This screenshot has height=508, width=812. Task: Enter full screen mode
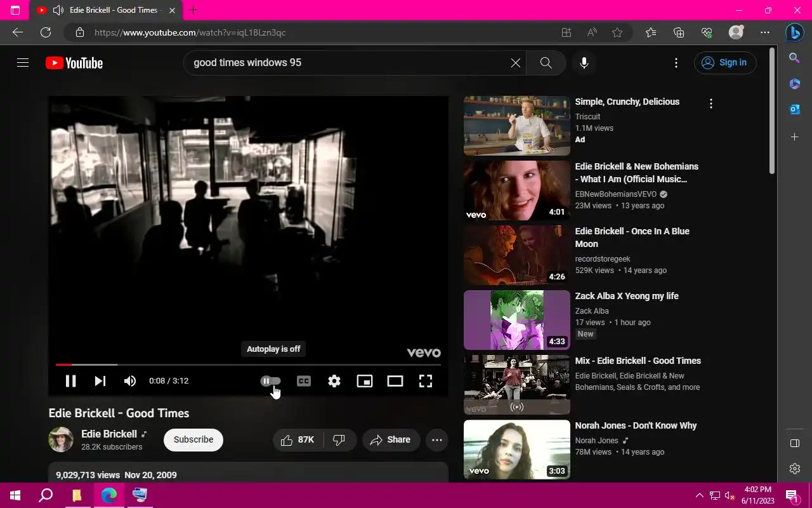click(x=426, y=381)
